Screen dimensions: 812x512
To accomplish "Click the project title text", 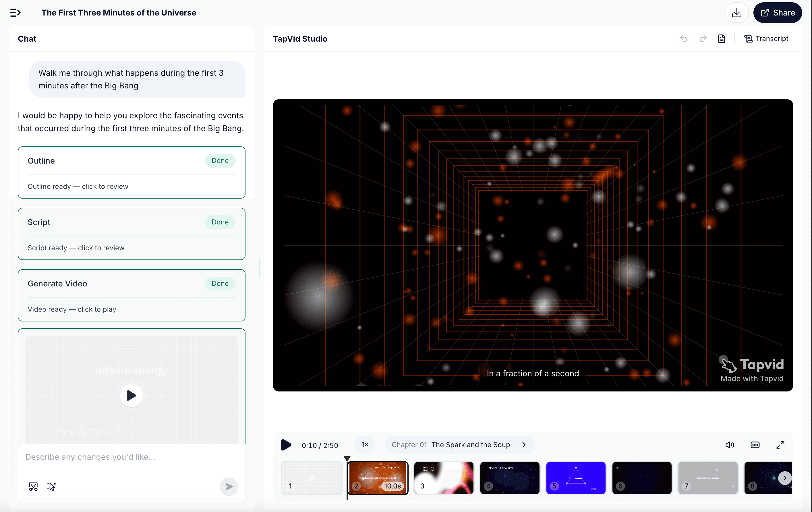I will coord(119,13).
